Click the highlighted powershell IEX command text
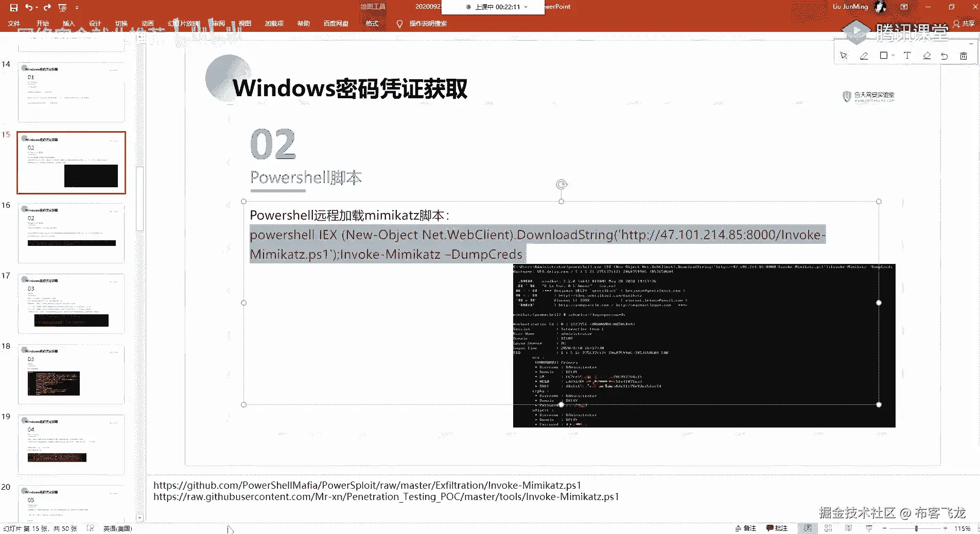The width and height of the screenshot is (980, 534). coord(537,244)
